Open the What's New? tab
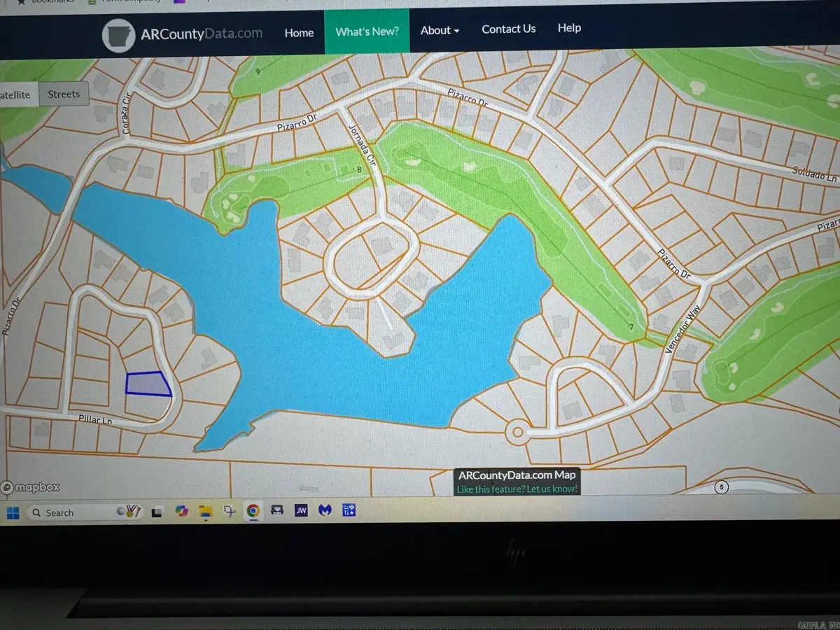The image size is (840, 630). 367,31
